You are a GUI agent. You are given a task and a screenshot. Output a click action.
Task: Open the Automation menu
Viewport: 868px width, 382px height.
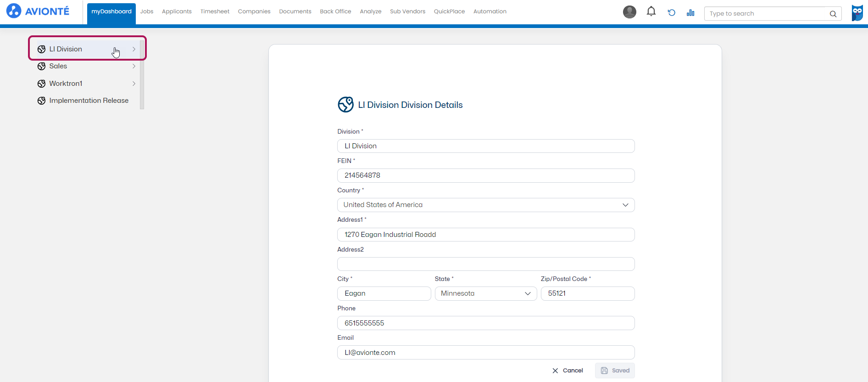pos(490,11)
